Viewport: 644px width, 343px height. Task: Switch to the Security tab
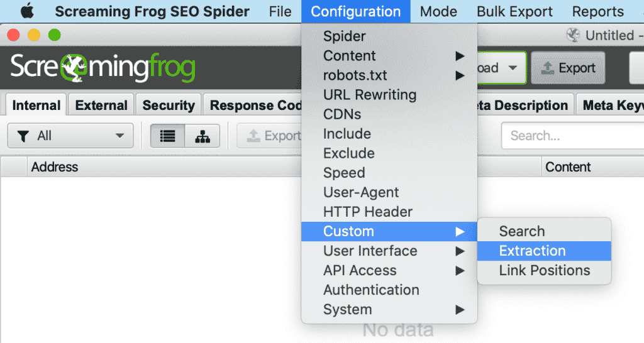point(169,106)
